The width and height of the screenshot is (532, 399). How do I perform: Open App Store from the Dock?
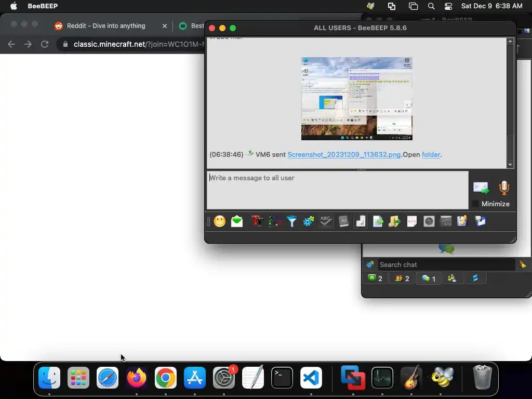pyautogui.click(x=195, y=378)
